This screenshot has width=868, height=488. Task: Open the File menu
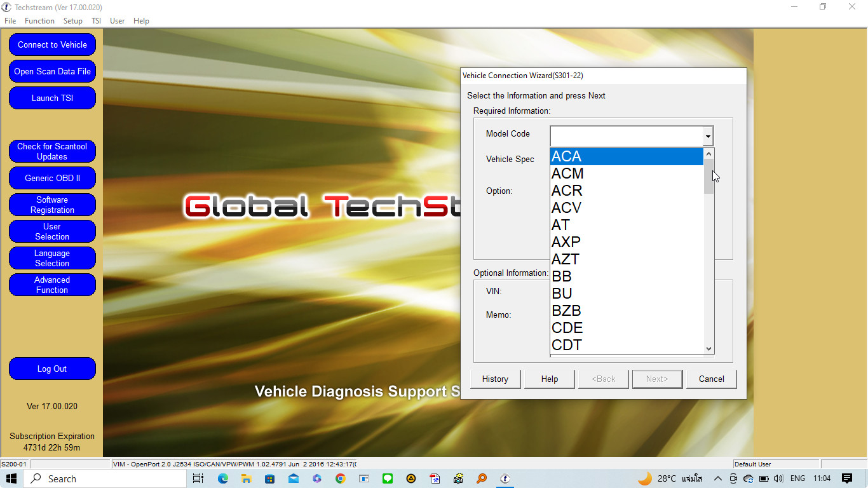tap(10, 21)
